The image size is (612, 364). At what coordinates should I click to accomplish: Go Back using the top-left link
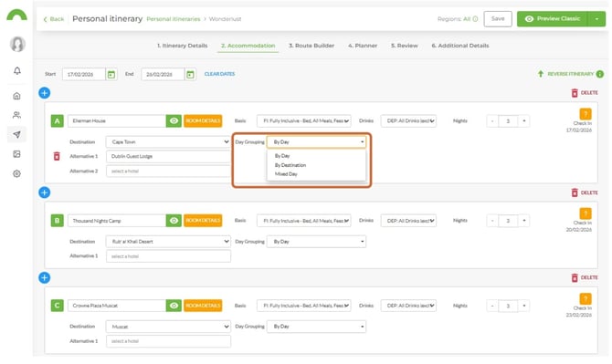tap(54, 19)
